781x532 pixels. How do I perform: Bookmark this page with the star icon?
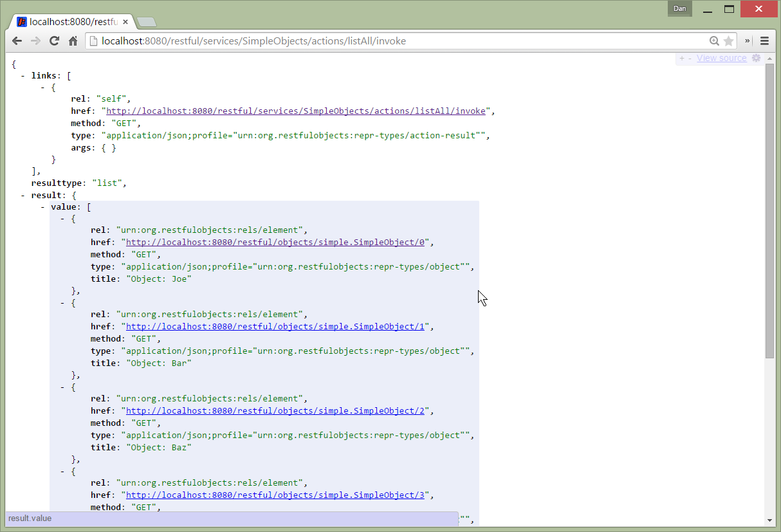pyautogui.click(x=728, y=41)
